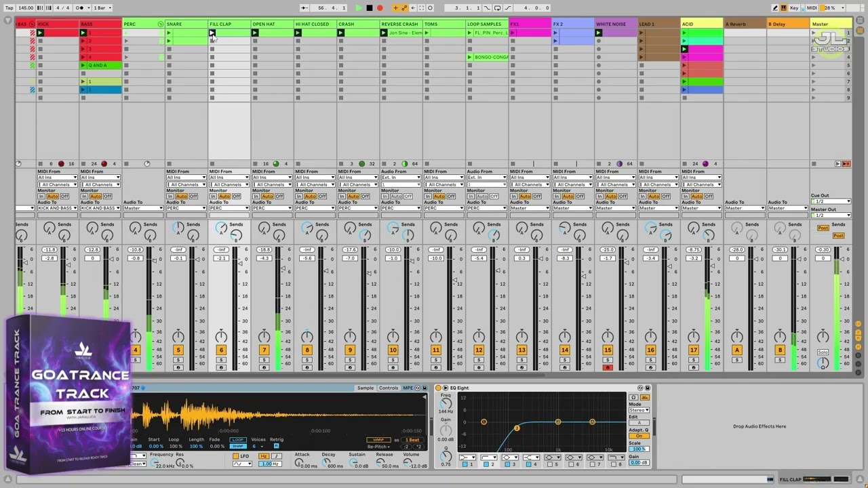
Task: Select the ACID track header
Action: 702,24
